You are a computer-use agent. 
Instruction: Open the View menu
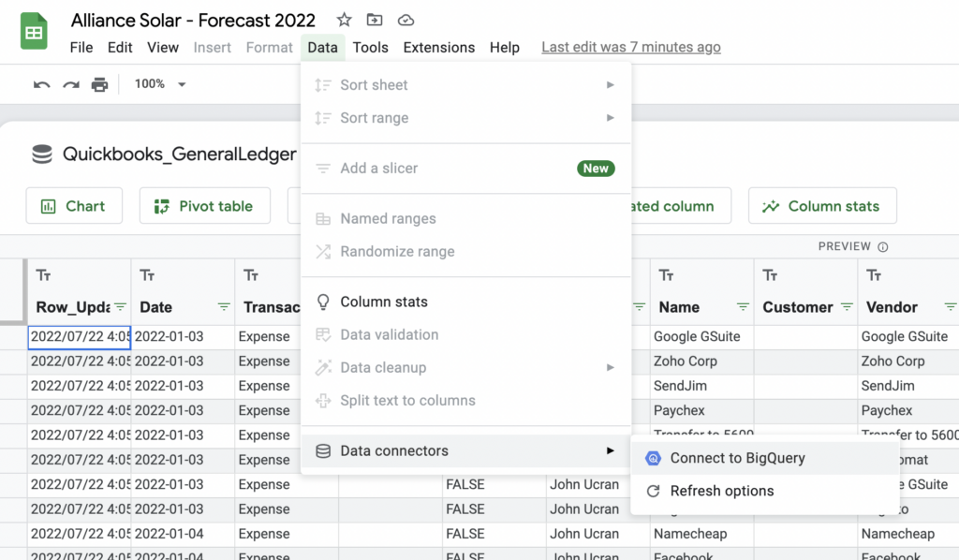(163, 48)
